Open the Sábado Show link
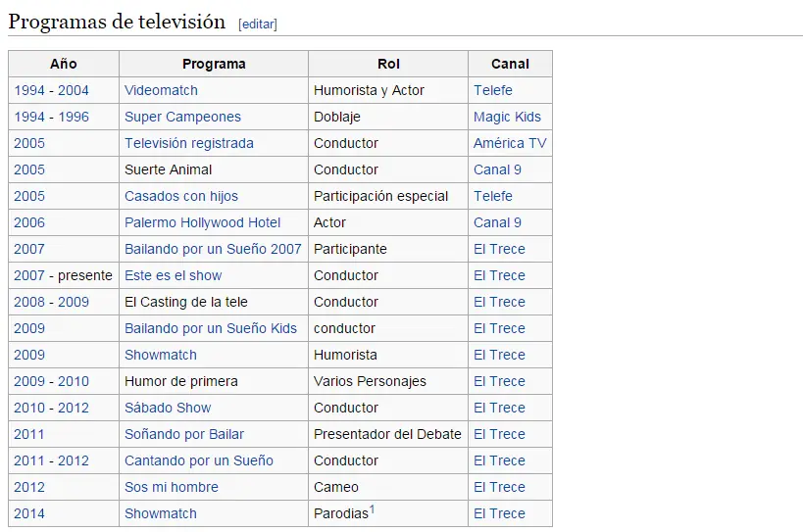 168,409
